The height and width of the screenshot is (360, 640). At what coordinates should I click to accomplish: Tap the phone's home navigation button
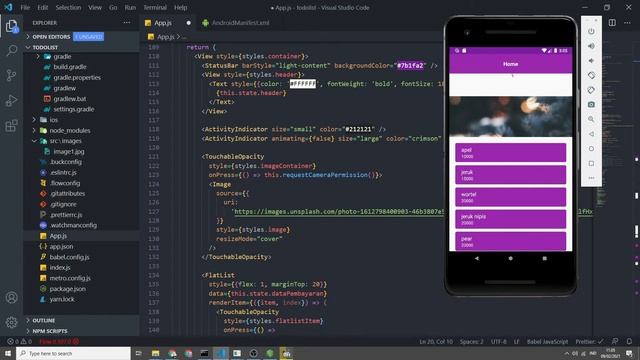(510, 258)
